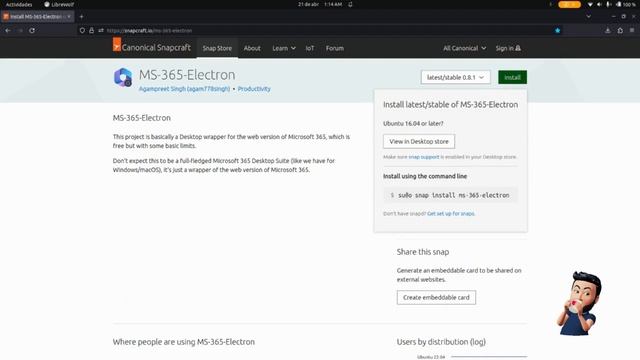
Task: Click the blue bookmark star icon
Action: point(558,31)
